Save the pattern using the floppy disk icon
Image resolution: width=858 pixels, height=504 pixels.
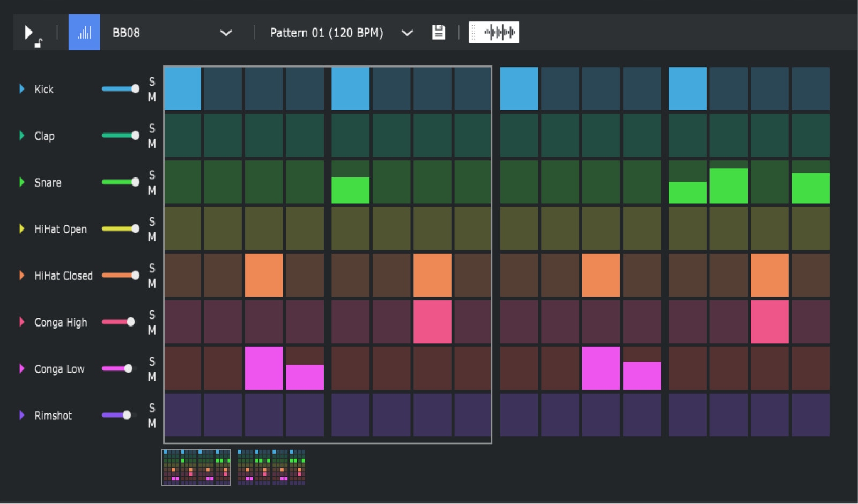pos(439,32)
